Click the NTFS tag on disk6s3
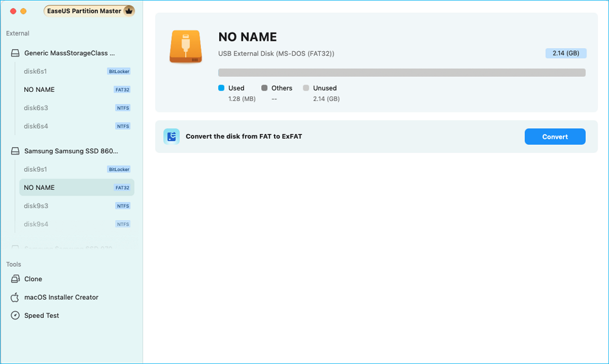This screenshot has height=364, width=609. [123, 108]
